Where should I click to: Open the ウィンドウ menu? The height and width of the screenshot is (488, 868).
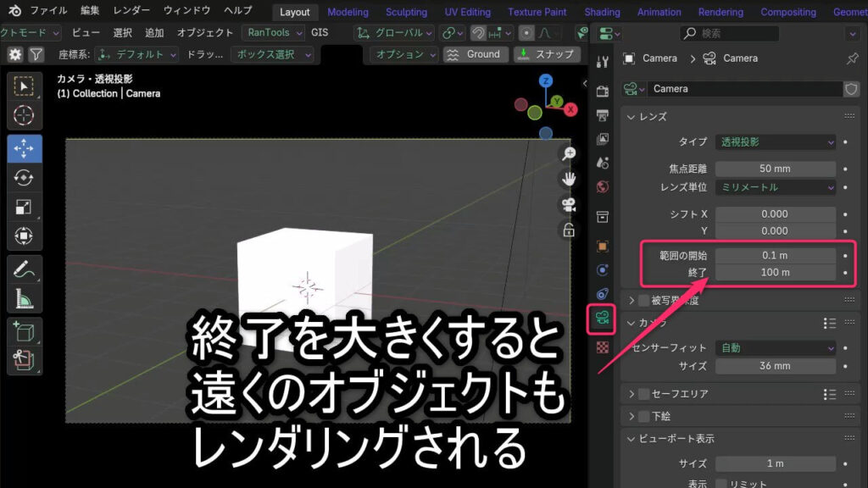point(187,10)
